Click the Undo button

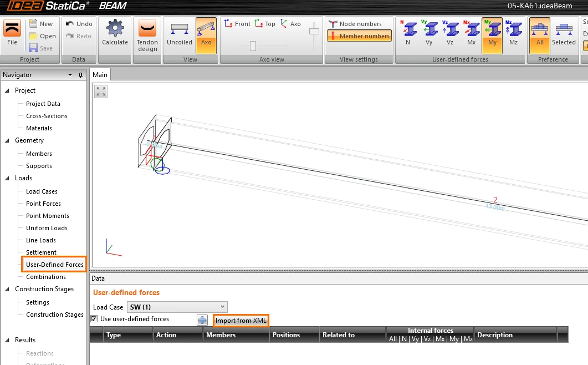pyautogui.click(x=79, y=24)
